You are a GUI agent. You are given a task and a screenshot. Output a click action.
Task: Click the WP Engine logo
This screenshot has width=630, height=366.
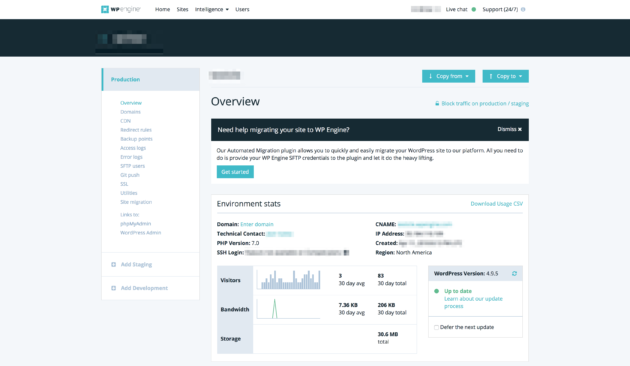pos(121,9)
